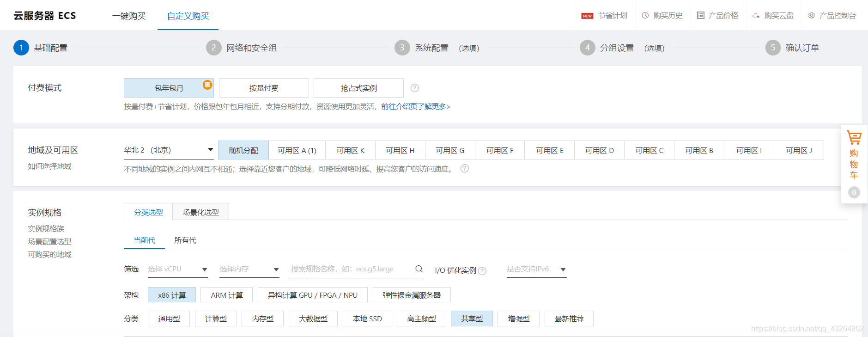The image size is (868, 337).
Task: Click step 2 circle 网络和安全组
Action: (214, 48)
